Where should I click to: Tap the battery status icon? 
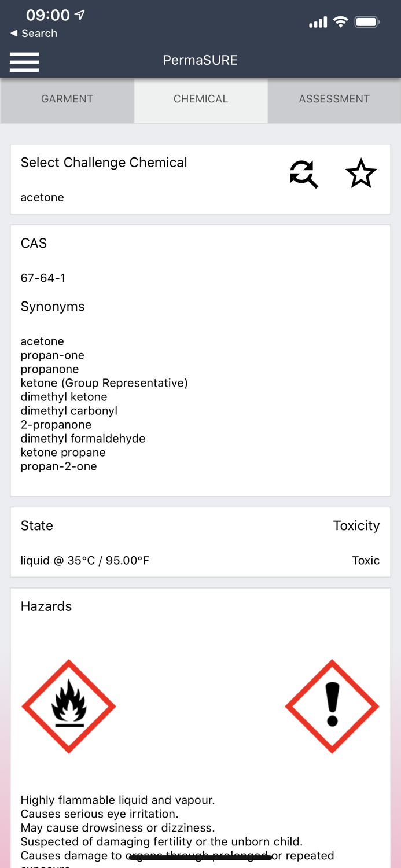click(x=367, y=22)
